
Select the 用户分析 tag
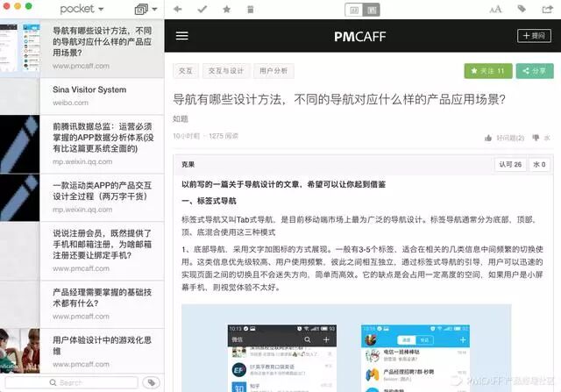(273, 71)
